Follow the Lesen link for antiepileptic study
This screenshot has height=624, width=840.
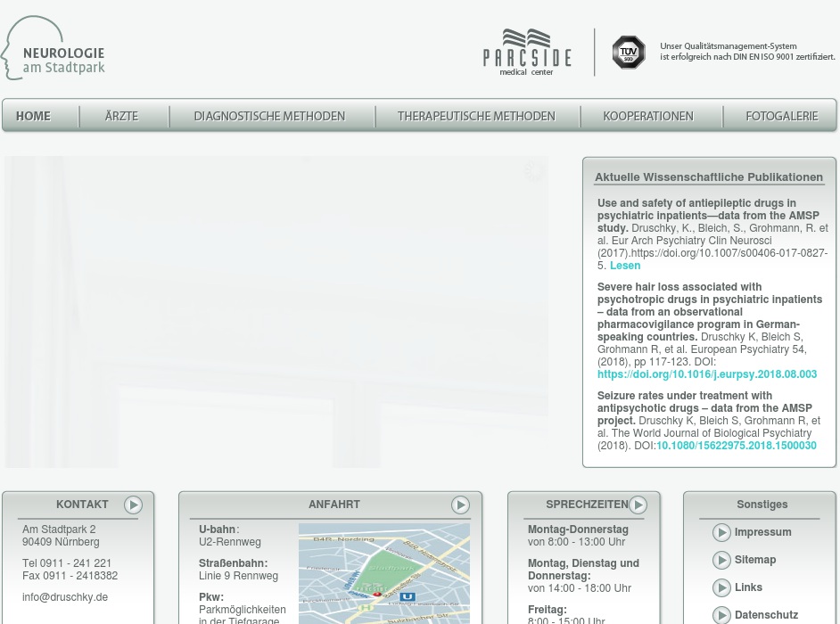[625, 266]
